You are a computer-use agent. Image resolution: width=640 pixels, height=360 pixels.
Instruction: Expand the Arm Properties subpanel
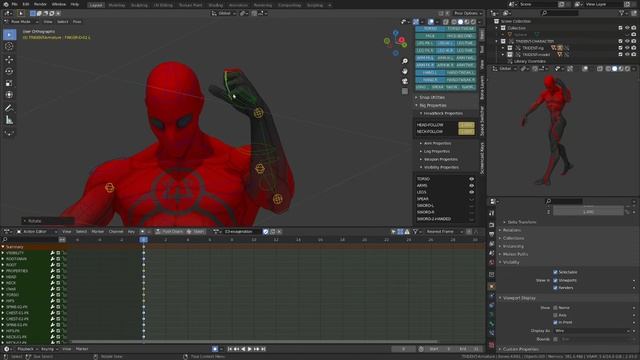437,143
